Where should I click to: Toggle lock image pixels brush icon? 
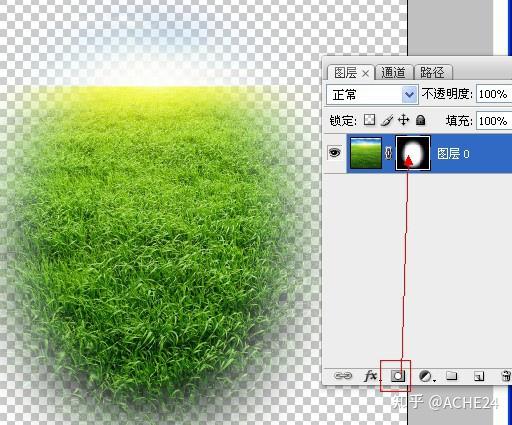tap(387, 120)
